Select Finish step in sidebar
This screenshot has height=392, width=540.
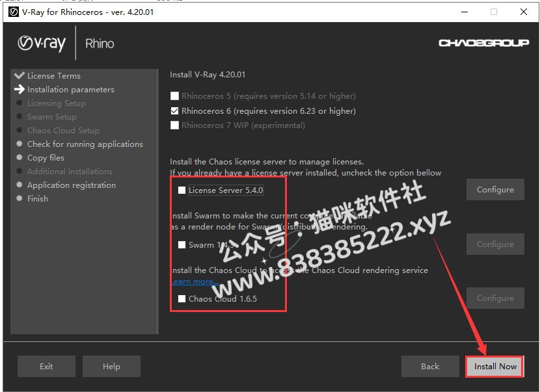(38, 198)
